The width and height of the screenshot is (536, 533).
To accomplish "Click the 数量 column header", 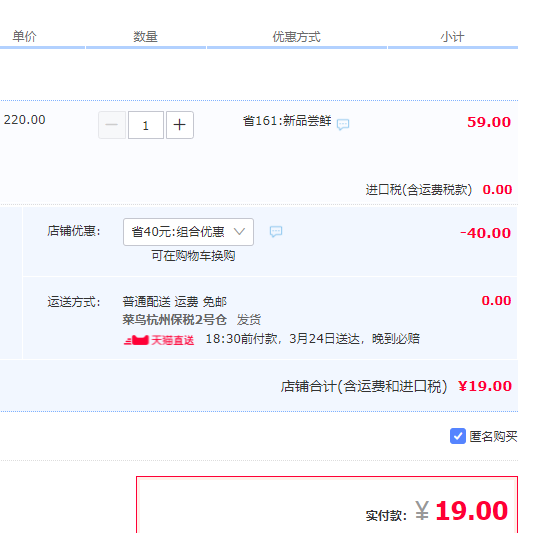I will (146, 37).
